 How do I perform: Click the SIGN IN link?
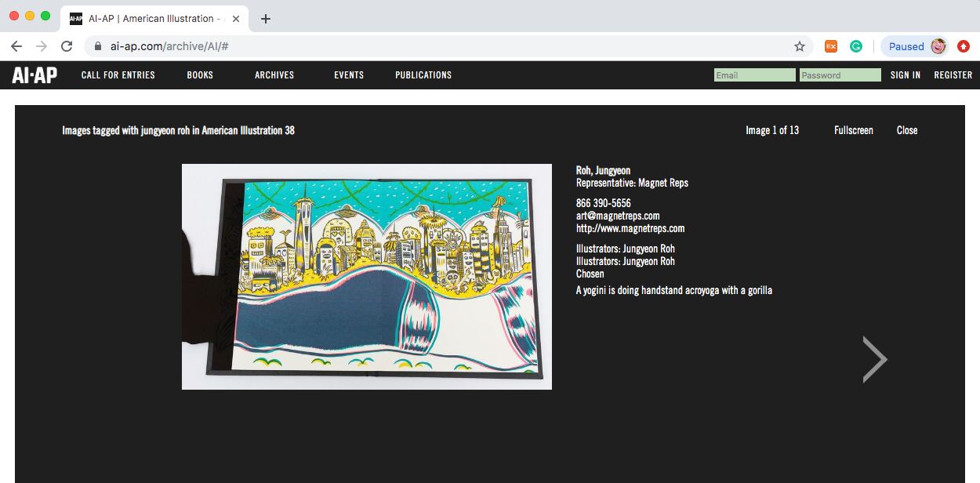tap(906, 75)
